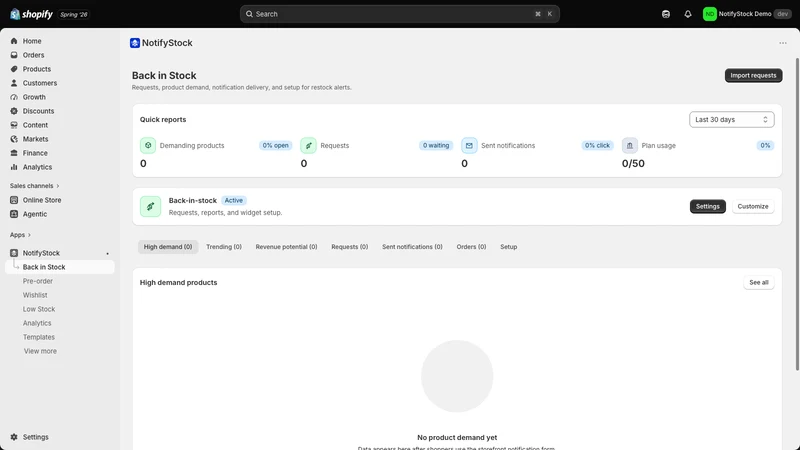Expand the Sales channels section

(34, 186)
